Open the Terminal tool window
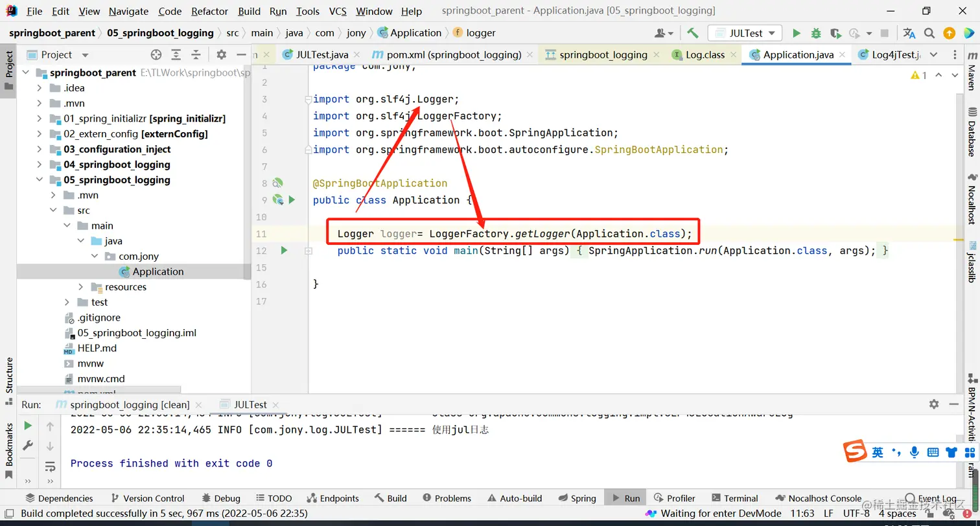Viewport: 980px width, 526px height. point(734,498)
